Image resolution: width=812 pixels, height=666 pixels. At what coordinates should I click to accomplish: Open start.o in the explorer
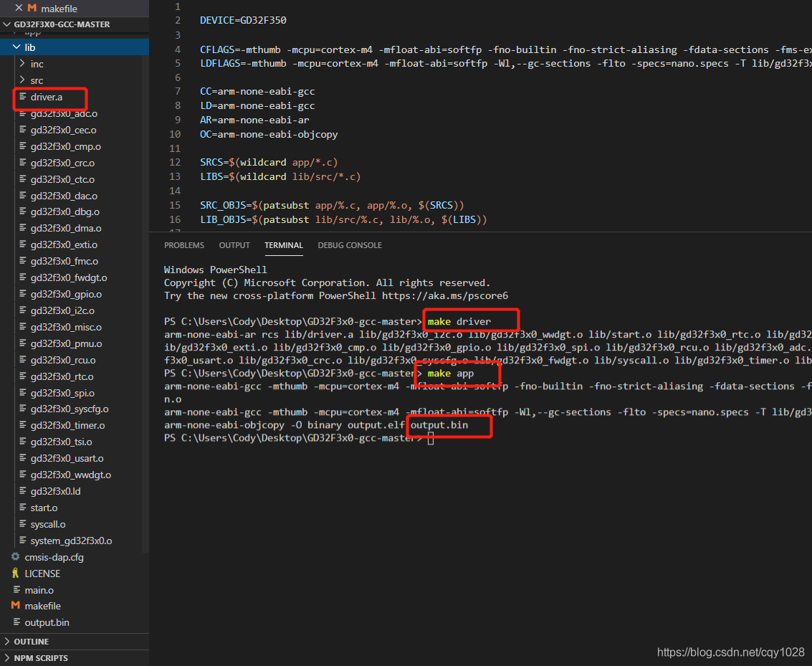tap(44, 508)
